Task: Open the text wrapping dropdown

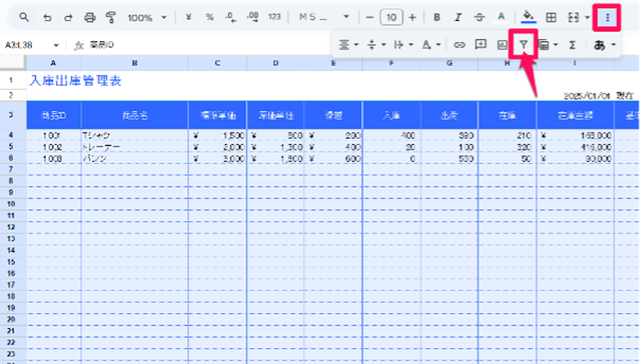Action: click(403, 45)
